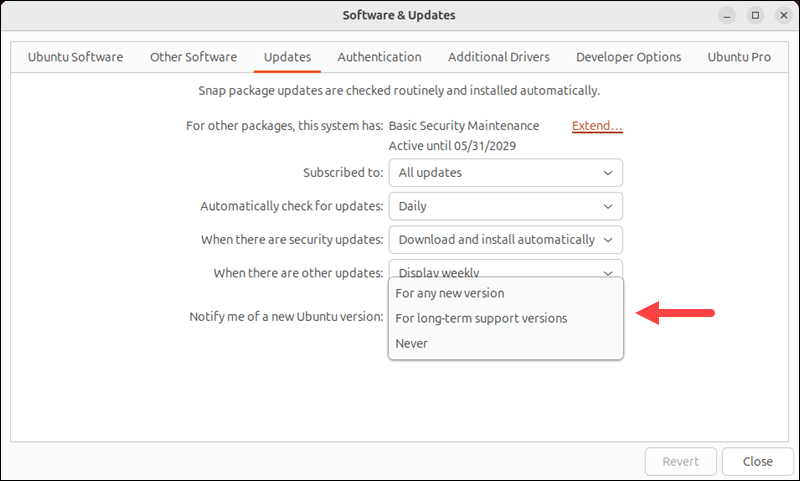Viewport: 800px width, 481px height.
Task: Switch to the Developer Options tab
Action: pyautogui.click(x=629, y=57)
